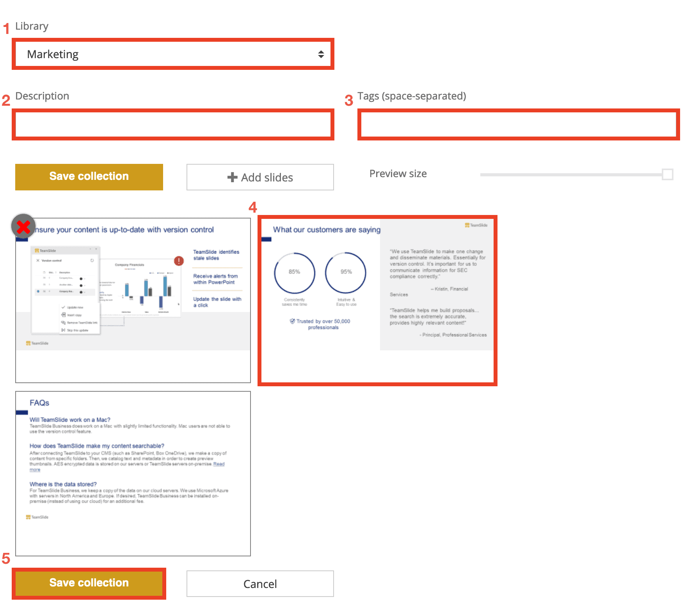Remove the version control slide with red X
The height and width of the screenshot is (611, 700).
point(23,226)
